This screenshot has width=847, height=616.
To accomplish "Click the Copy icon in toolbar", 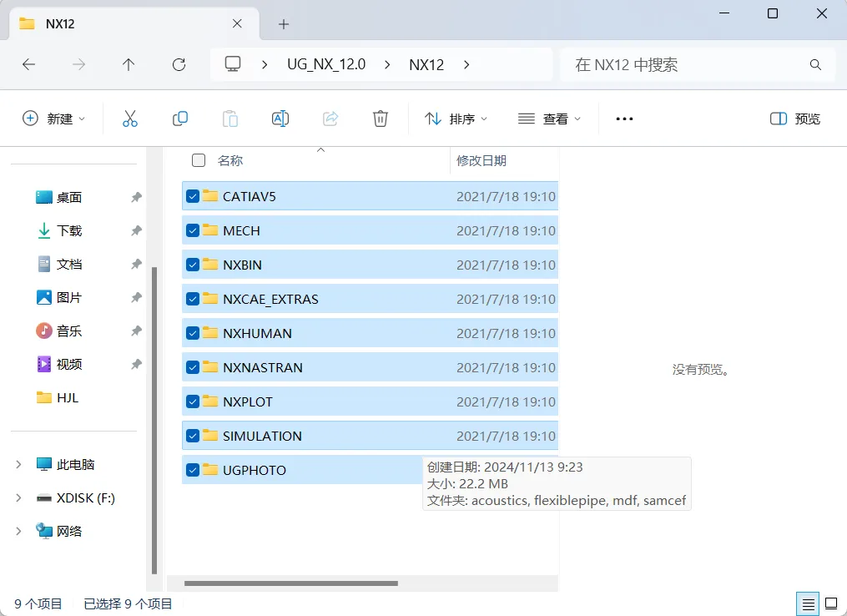I will pyautogui.click(x=180, y=119).
